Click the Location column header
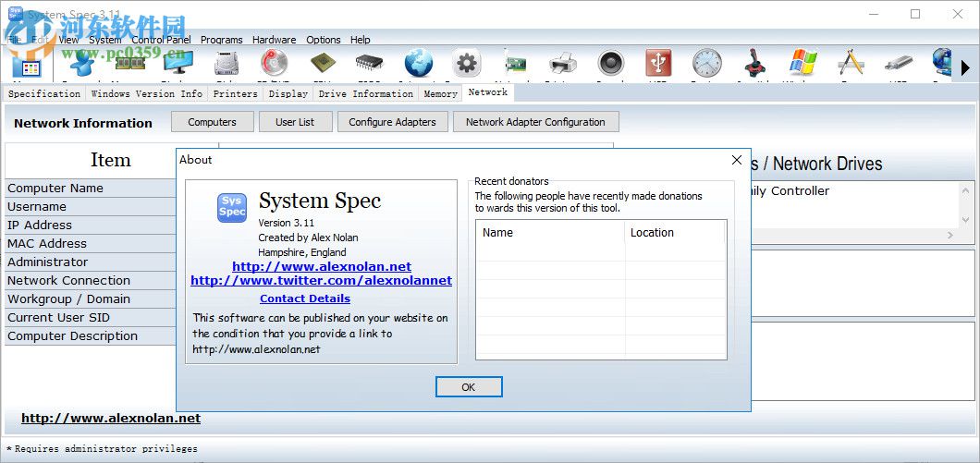The width and height of the screenshot is (980, 463). pos(676,233)
